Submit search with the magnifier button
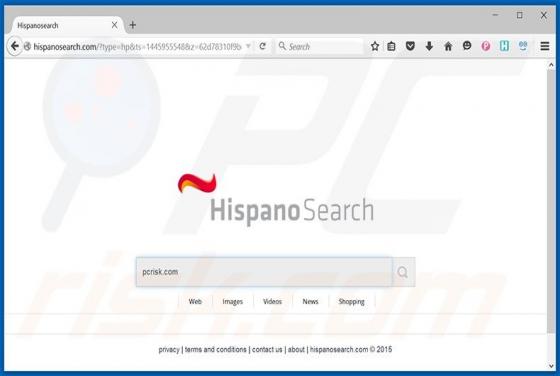Viewport: 560px width, 376px height. coord(403,272)
